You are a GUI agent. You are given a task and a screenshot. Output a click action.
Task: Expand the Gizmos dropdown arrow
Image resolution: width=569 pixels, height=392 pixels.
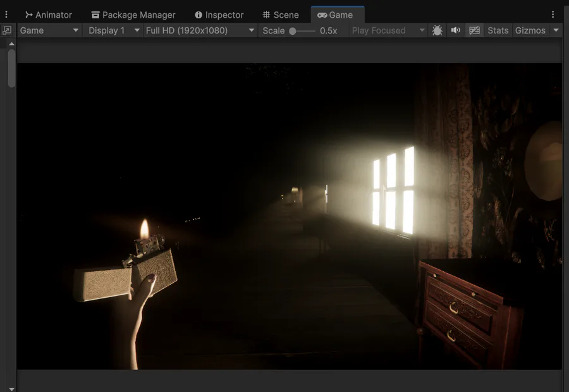click(556, 30)
